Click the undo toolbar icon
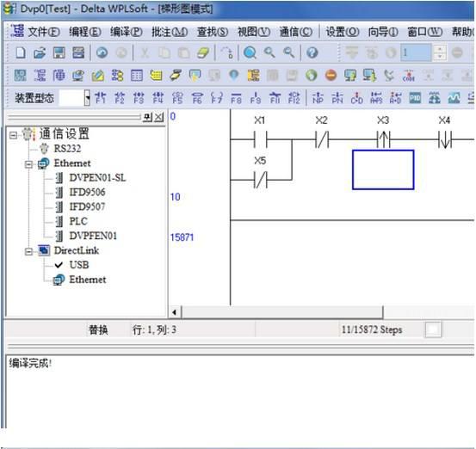This screenshot has height=449, width=476. coord(102,52)
